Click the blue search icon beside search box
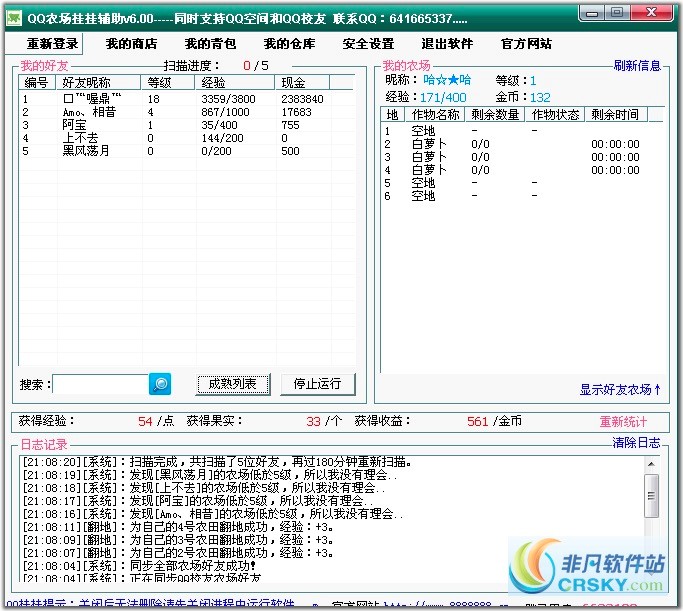This screenshot has width=683, height=611. coord(161,383)
